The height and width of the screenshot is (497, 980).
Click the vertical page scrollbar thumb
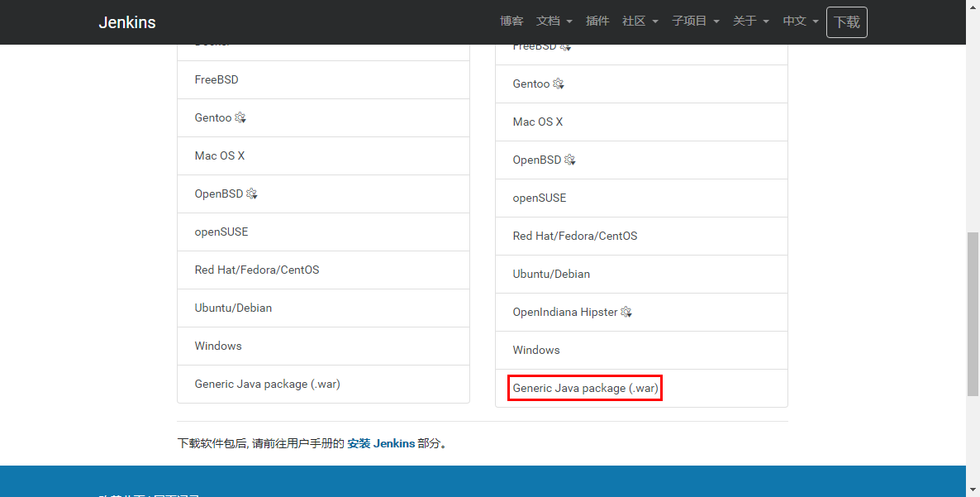[973, 313]
